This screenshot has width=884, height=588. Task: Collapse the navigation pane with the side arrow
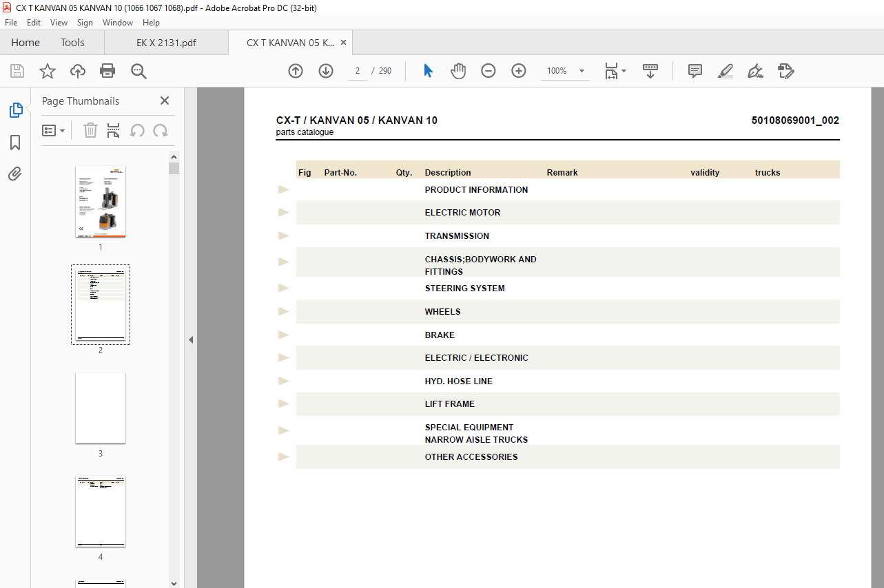pyautogui.click(x=191, y=339)
